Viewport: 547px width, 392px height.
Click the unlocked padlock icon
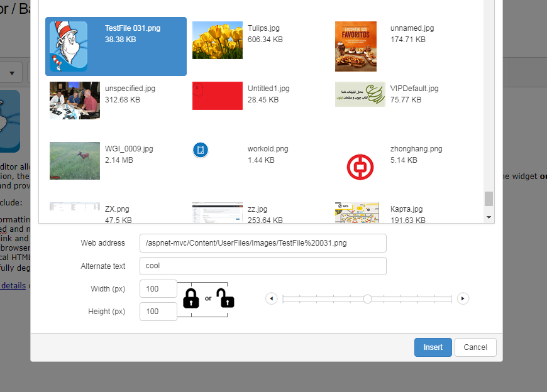point(225,298)
